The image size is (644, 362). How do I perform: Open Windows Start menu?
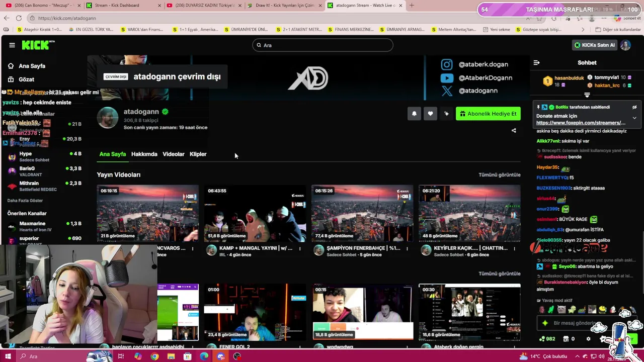tap(8, 356)
